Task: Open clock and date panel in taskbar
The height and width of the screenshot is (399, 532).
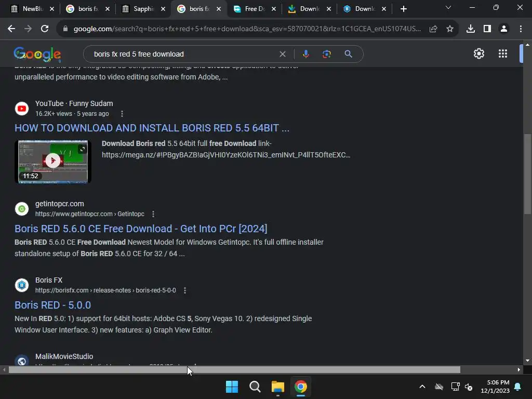Action: (x=495, y=387)
